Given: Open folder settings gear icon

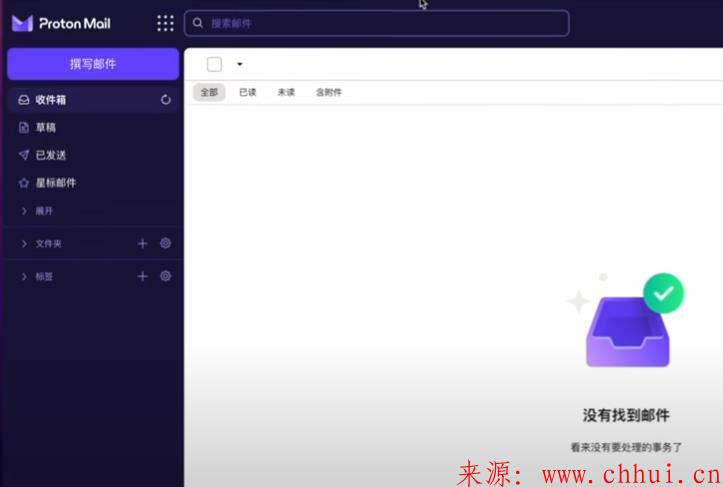Looking at the screenshot, I should click(166, 243).
